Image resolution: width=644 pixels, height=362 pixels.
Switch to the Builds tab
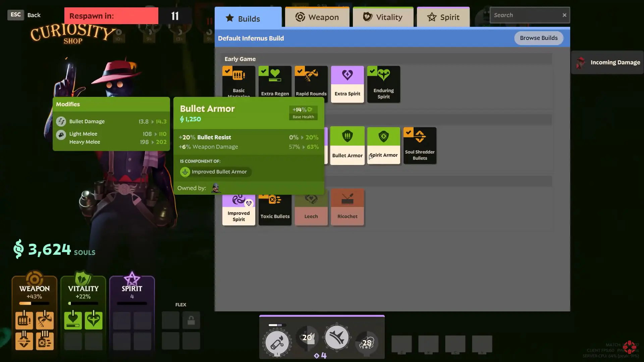pyautogui.click(x=248, y=18)
